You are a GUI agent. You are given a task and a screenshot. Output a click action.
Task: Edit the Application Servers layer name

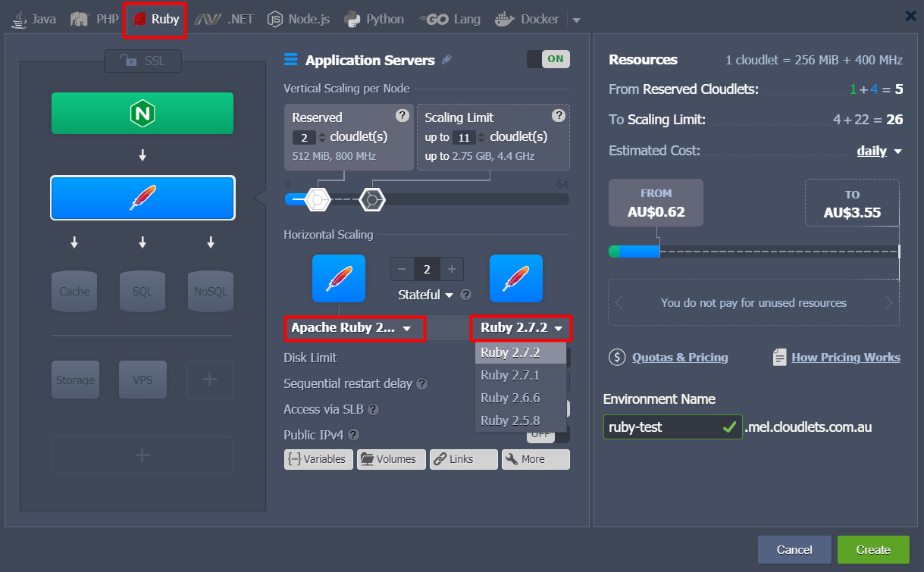coord(446,60)
